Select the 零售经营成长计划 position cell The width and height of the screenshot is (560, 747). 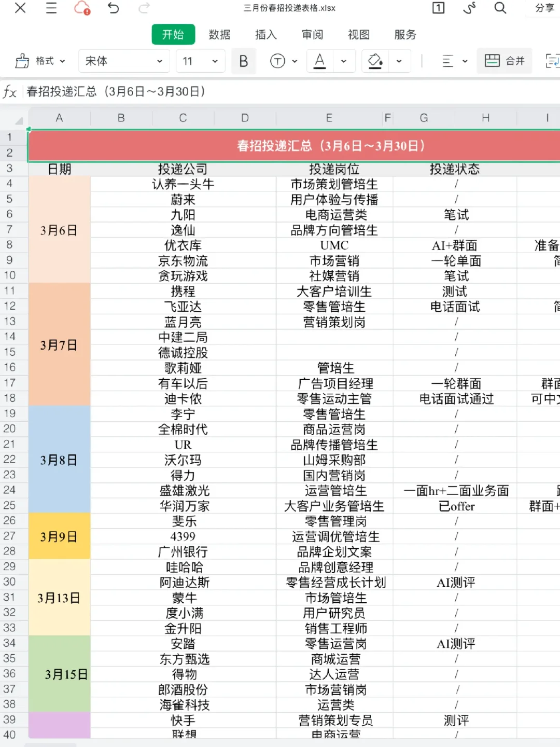tap(334, 583)
